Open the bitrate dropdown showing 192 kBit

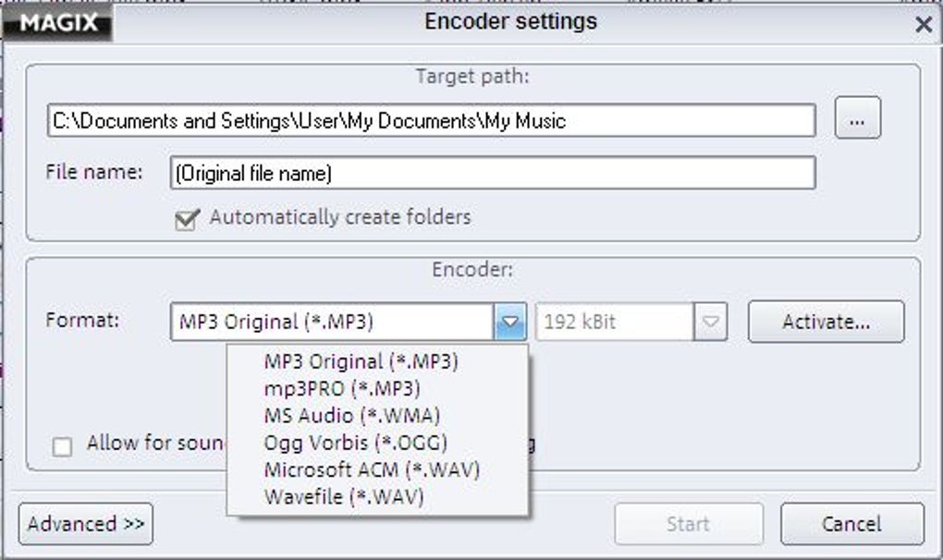pyautogui.click(x=712, y=322)
